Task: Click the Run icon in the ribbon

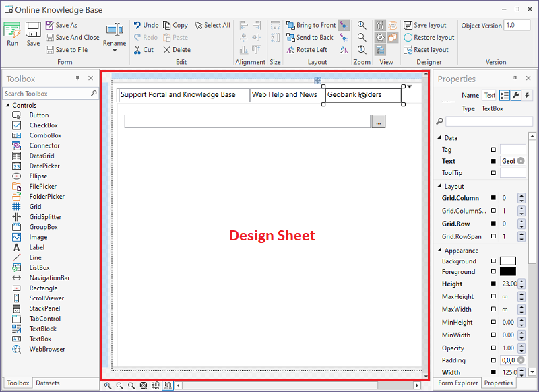Action: 12,34
